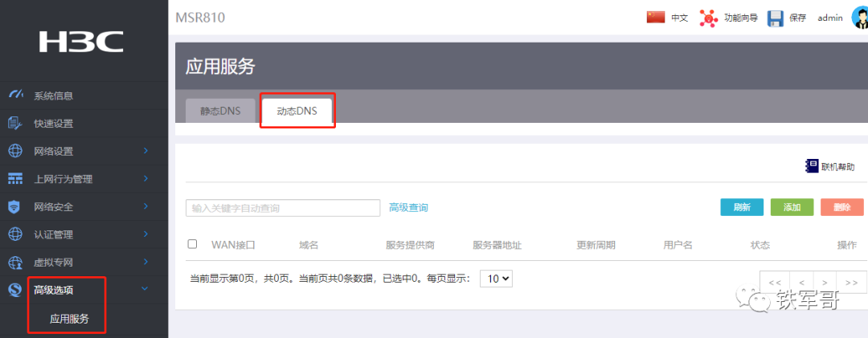Viewport: 868px width, 338px height.
Task: Click the globe icon beside 网络设置
Action: tap(15, 150)
